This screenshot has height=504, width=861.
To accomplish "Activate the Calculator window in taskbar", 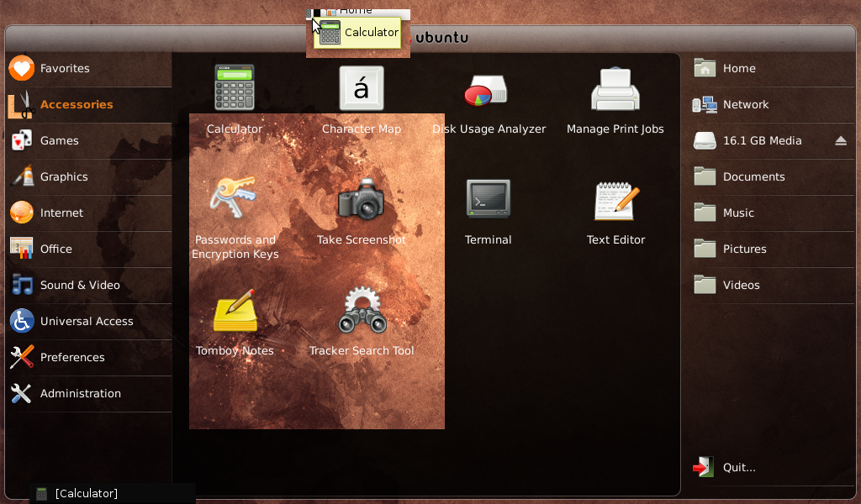I will coord(84,493).
